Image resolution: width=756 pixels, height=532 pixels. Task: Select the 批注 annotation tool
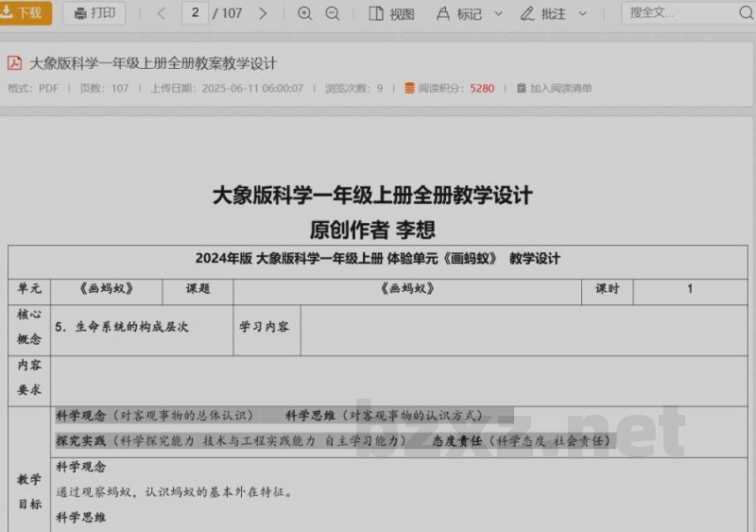pyautogui.click(x=542, y=14)
